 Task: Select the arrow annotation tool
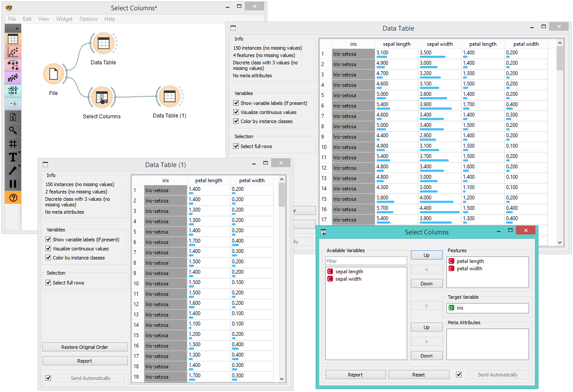click(x=13, y=170)
